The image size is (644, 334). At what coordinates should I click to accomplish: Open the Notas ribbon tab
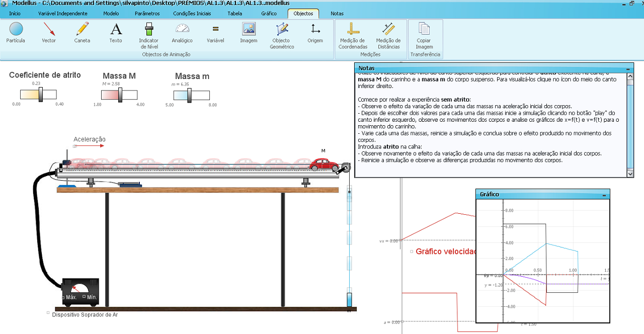pos(337,14)
